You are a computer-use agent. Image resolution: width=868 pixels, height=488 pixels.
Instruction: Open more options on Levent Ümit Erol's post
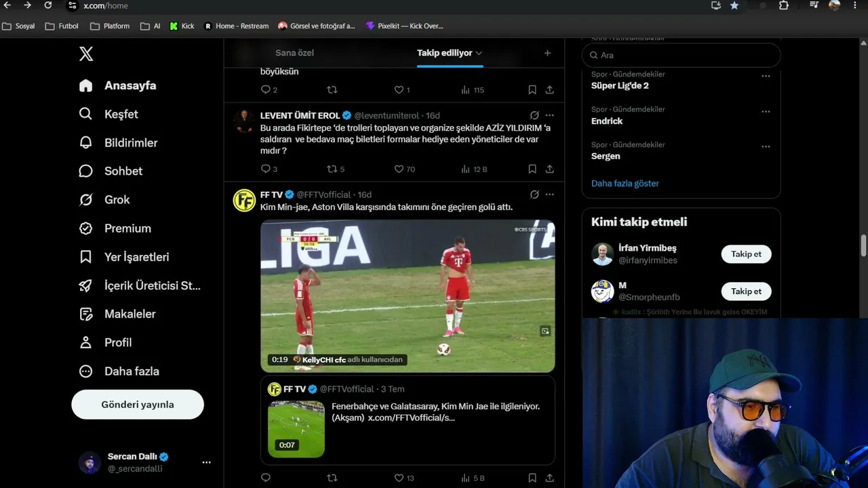click(549, 115)
